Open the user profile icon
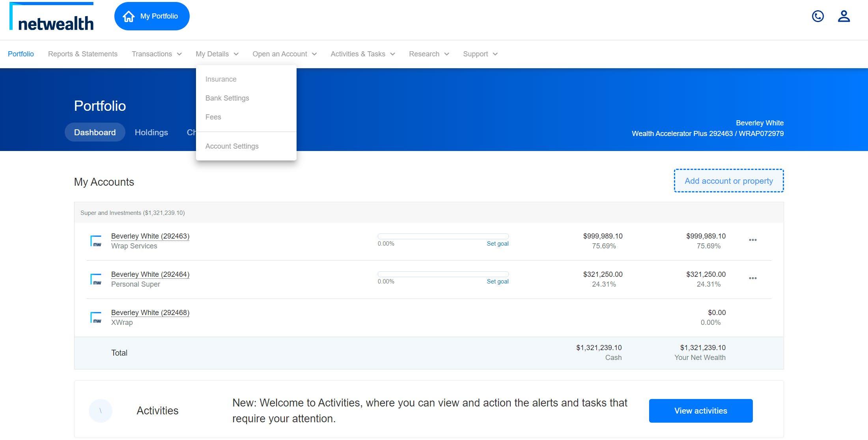The height and width of the screenshot is (440, 868). [844, 16]
